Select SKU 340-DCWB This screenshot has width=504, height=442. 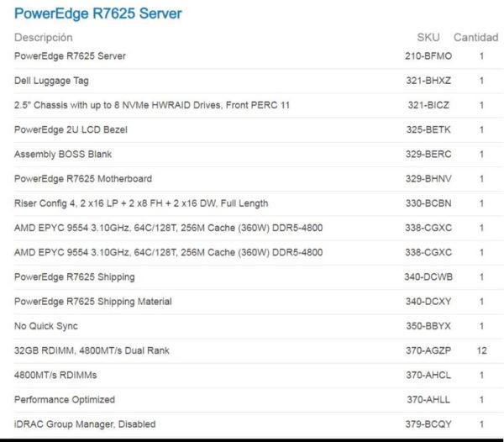point(428,277)
